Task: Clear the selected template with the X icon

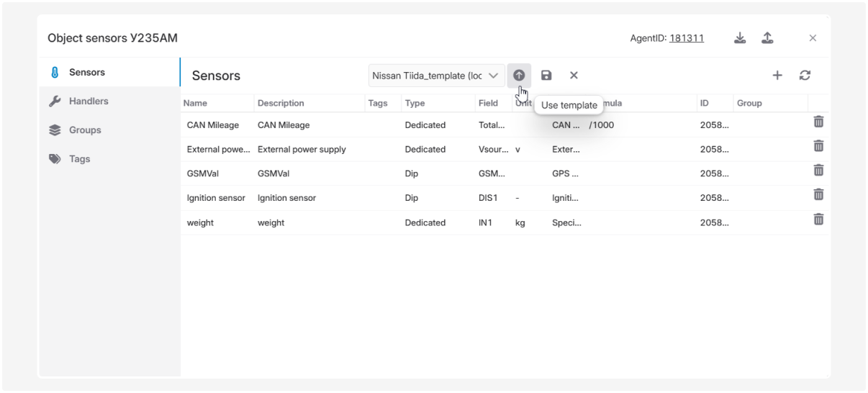Action: pos(574,76)
